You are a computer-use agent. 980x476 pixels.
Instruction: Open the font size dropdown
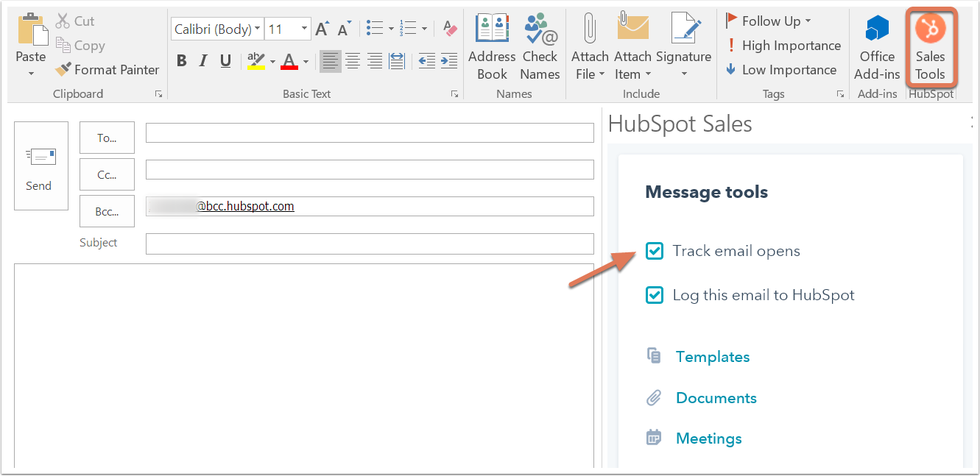click(303, 28)
